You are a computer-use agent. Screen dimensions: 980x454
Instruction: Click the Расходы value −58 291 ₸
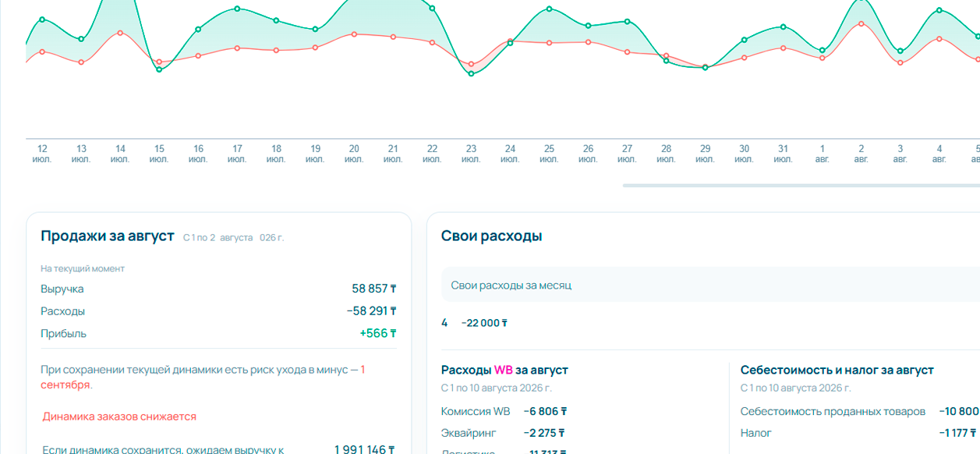(x=372, y=311)
